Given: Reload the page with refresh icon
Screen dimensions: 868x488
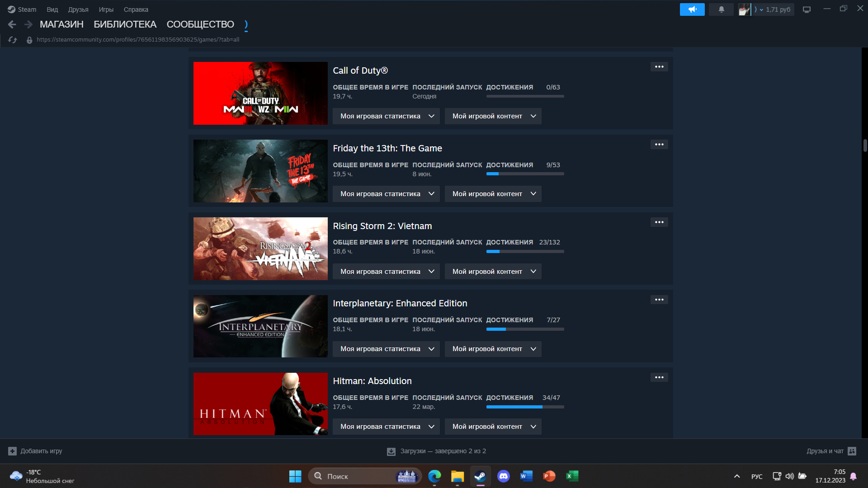Looking at the screenshot, I should point(13,40).
